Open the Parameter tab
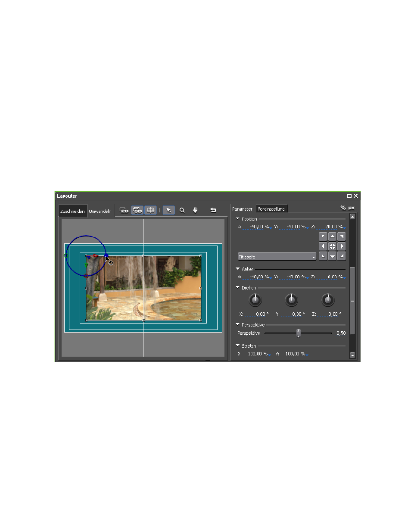This screenshot has height=532, width=411. tap(243, 209)
